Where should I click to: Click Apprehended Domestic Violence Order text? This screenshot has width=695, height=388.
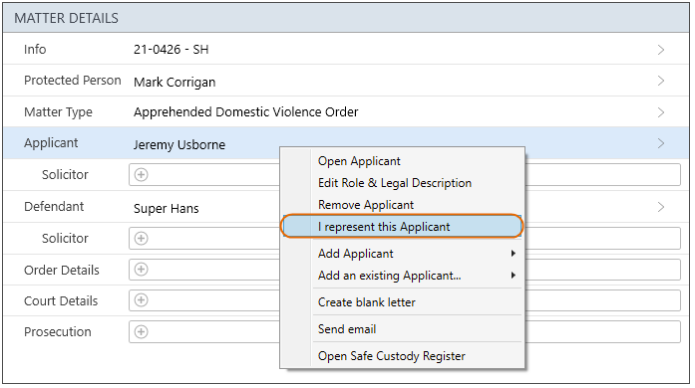coord(246,112)
